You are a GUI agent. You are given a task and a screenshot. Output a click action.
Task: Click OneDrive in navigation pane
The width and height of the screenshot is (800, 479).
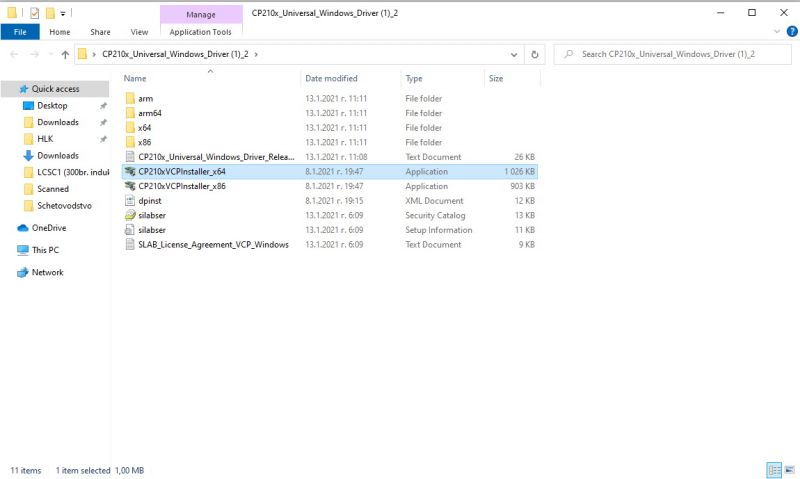coord(48,228)
